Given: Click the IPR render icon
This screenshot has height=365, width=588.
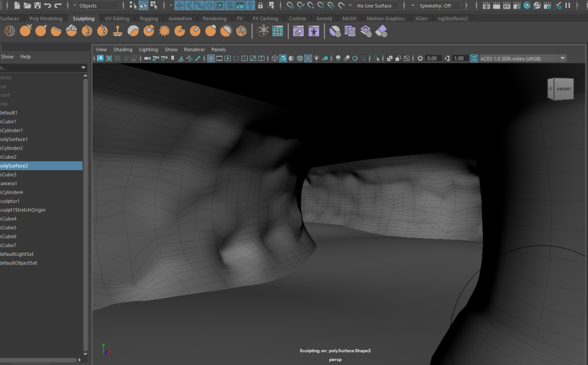Looking at the screenshot, I should (x=506, y=5).
